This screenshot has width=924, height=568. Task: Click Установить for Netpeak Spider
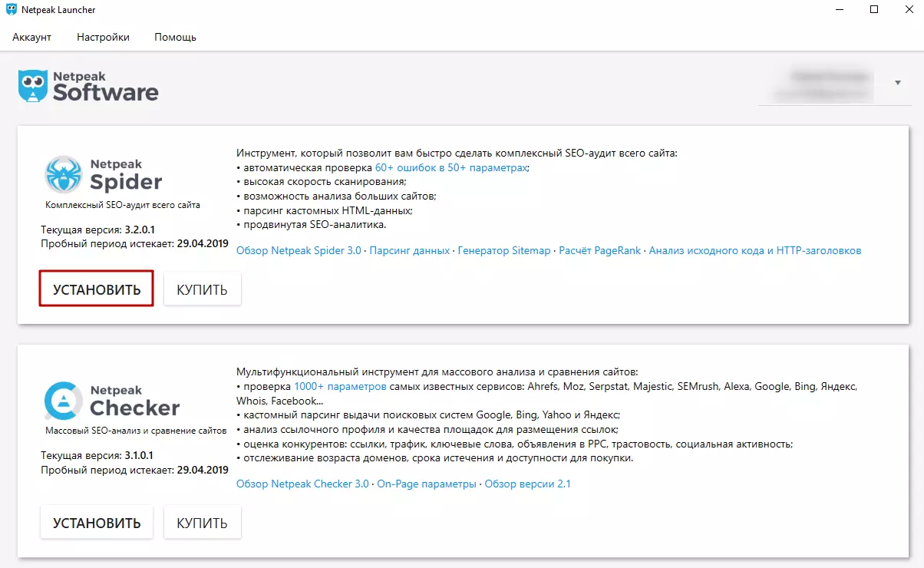[97, 289]
